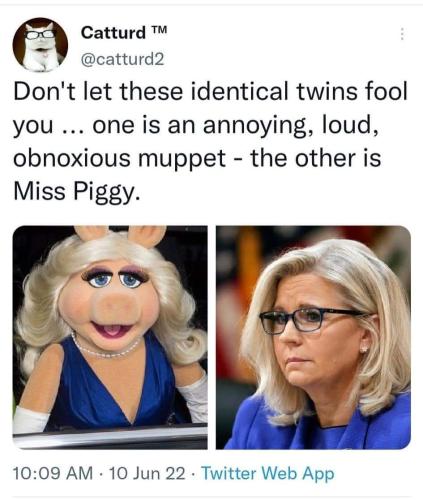
Task: Click the tweet text starting "Don't let these"
Action: tap(210, 141)
